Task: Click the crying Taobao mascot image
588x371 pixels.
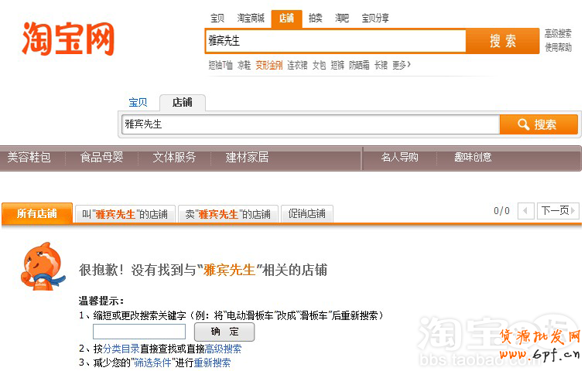Action: tap(43, 267)
